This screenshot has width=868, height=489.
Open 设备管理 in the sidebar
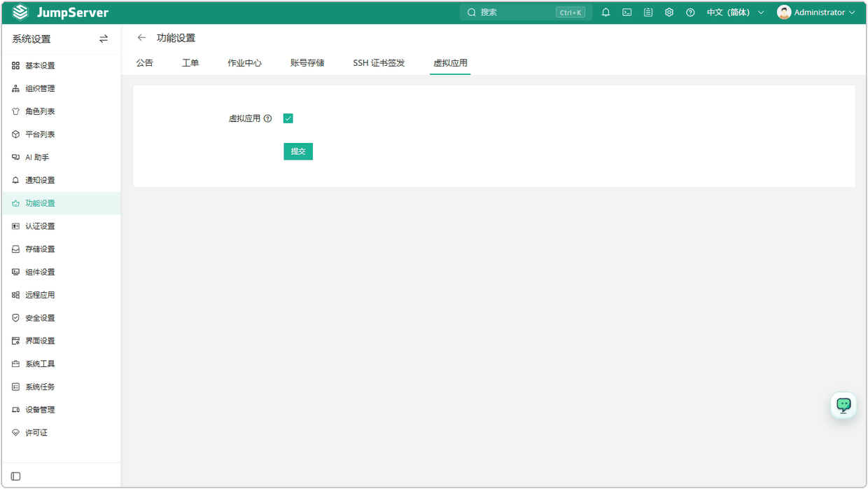(60, 410)
